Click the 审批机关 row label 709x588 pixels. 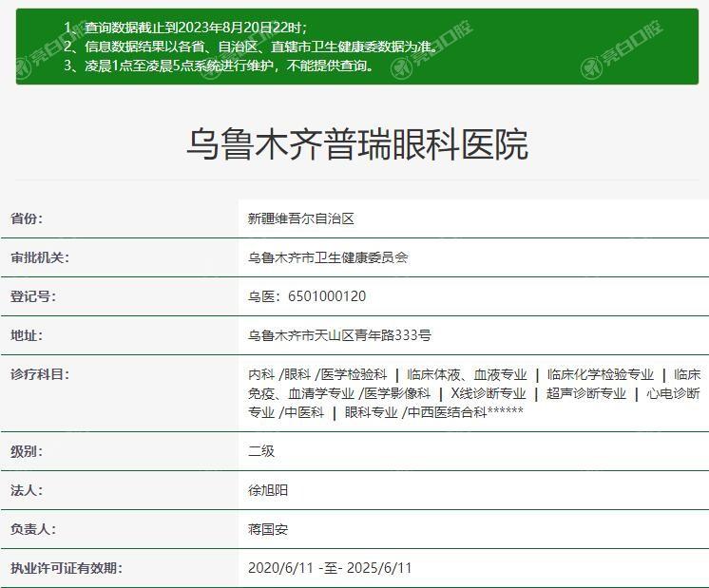pyautogui.click(x=40, y=257)
